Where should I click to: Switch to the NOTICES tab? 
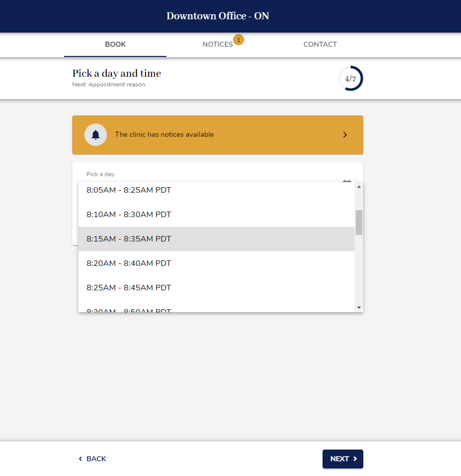coord(218,44)
